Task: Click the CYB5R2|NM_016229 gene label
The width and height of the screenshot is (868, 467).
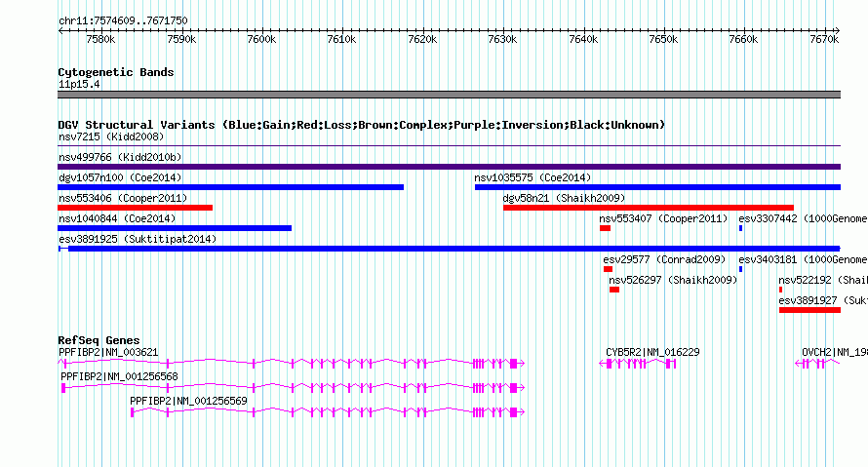Action: [x=652, y=352]
